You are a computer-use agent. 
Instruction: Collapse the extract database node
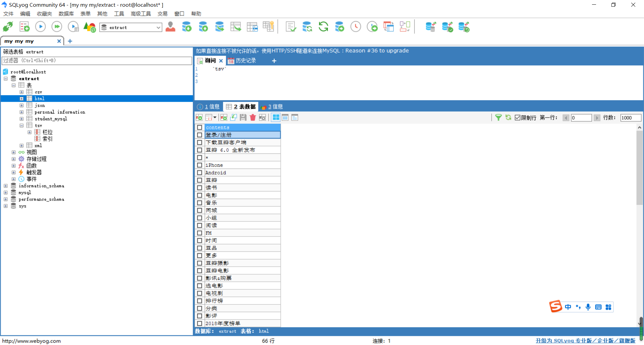click(6, 79)
